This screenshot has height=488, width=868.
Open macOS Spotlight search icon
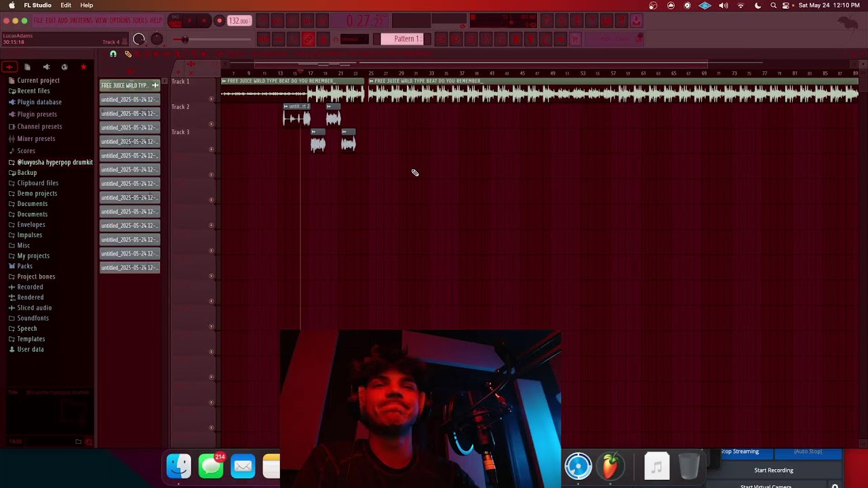773,5
